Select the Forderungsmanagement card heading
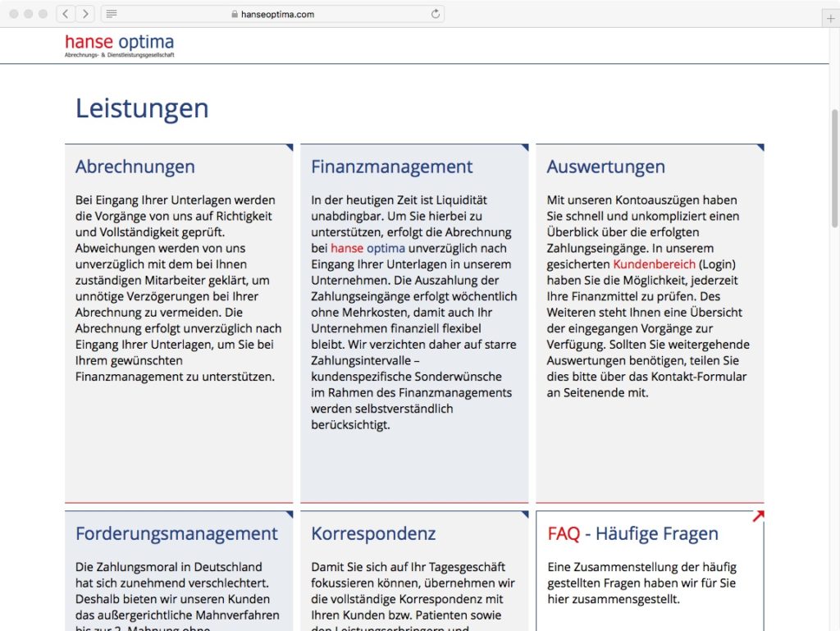 pos(176,533)
